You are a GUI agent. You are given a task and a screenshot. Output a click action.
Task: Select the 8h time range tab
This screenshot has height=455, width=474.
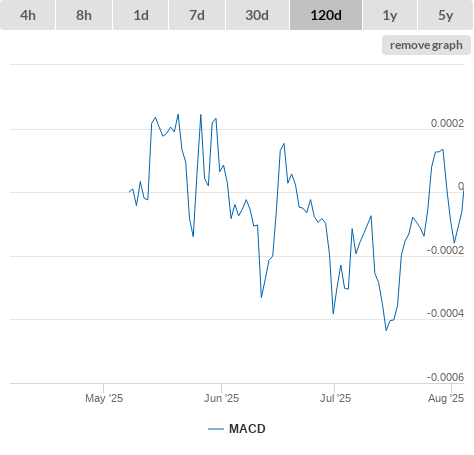pos(84,15)
